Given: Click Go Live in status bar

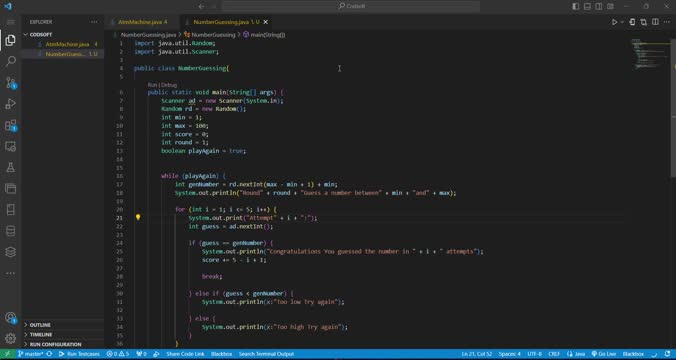Looking at the screenshot, I should (604, 354).
